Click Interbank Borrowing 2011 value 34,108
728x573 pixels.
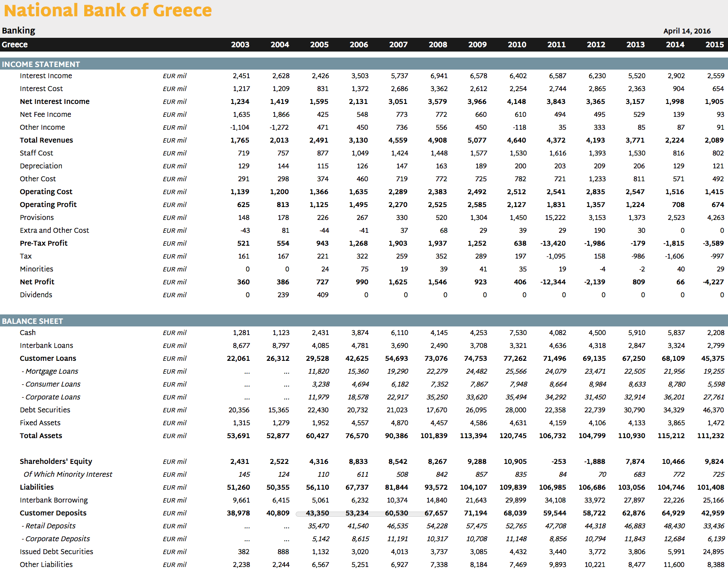pos(555,500)
